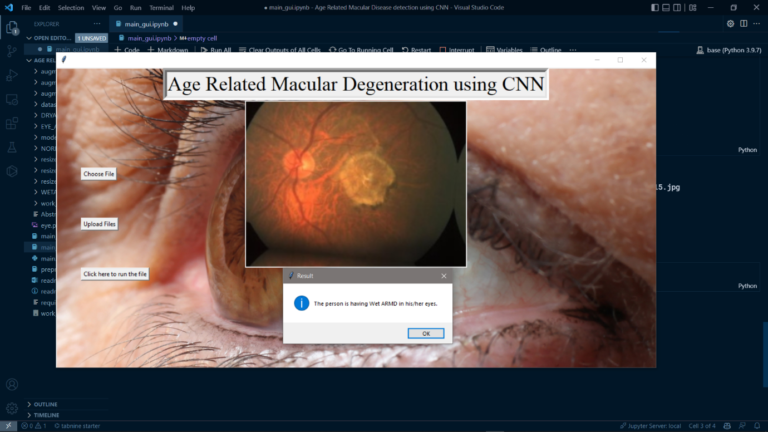
Task: Click the Interrupt kernel toolbar button
Action: [x=457, y=50]
